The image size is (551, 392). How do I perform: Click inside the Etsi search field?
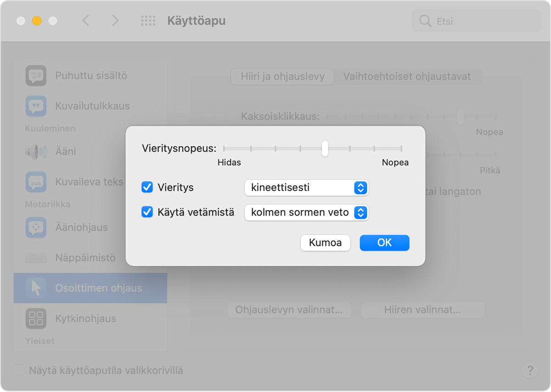coord(475,21)
